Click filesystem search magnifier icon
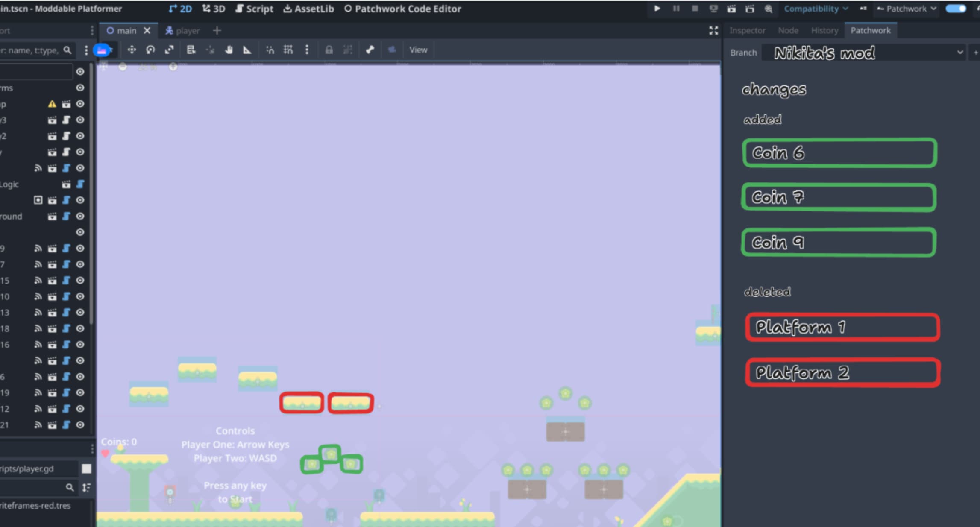Image resolution: width=980 pixels, height=527 pixels. tap(70, 487)
